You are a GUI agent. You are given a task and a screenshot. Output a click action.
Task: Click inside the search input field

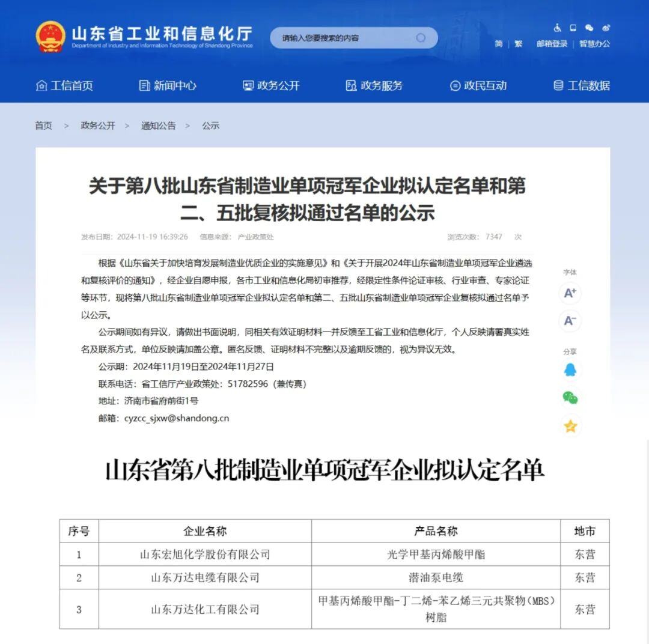(x=343, y=37)
